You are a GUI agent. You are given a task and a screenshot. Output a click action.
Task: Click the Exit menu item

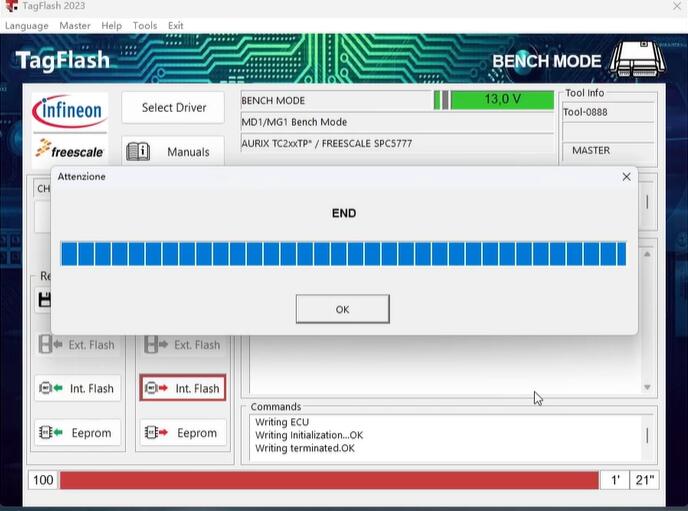(176, 26)
